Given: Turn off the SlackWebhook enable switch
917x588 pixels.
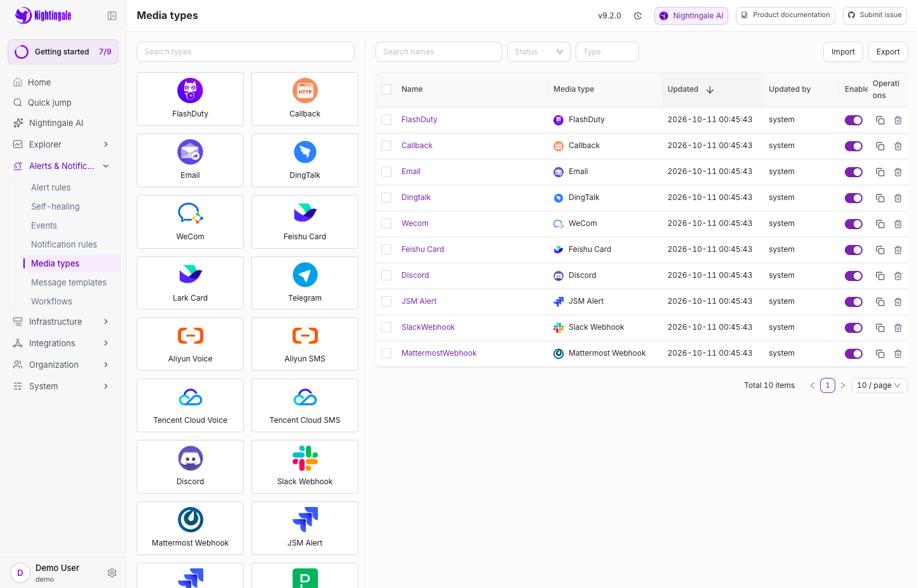Looking at the screenshot, I should [x=854, y=328].
